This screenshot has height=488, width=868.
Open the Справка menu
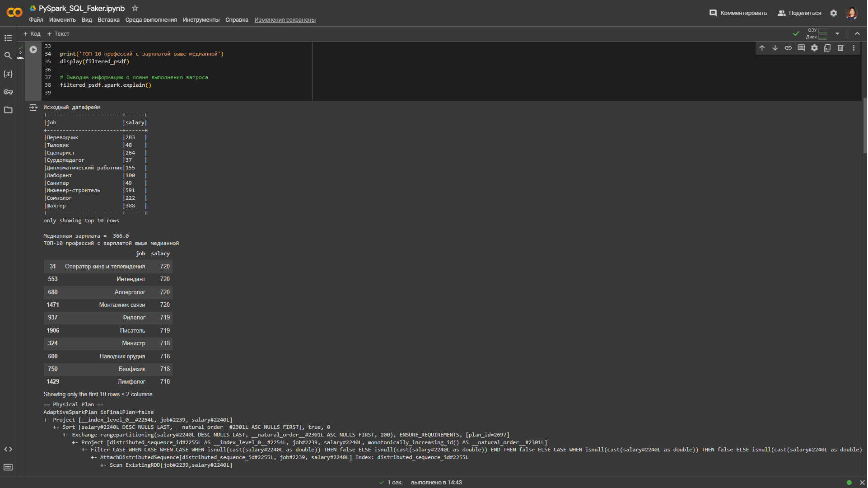click(x=237, y=20)
